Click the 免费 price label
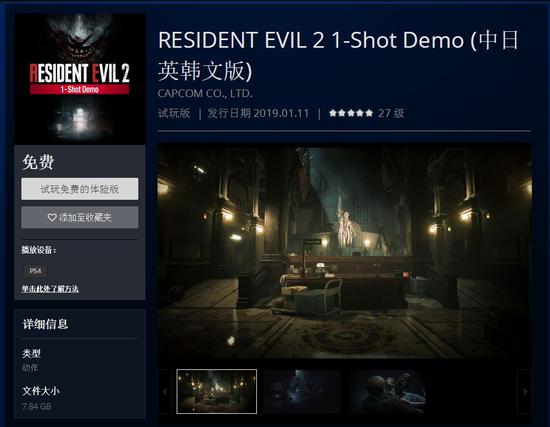The image size is (550, 427). coord(38,162)
